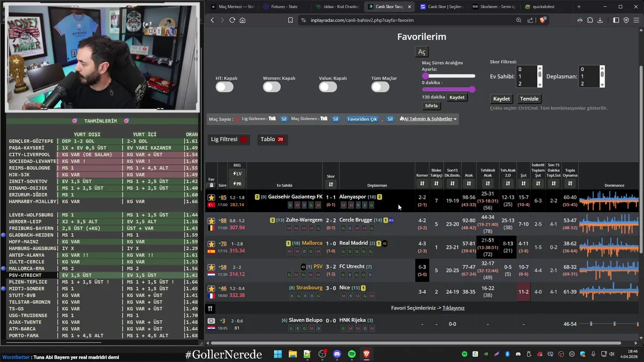Open the page zoom magnifier icon

(519, 20)
